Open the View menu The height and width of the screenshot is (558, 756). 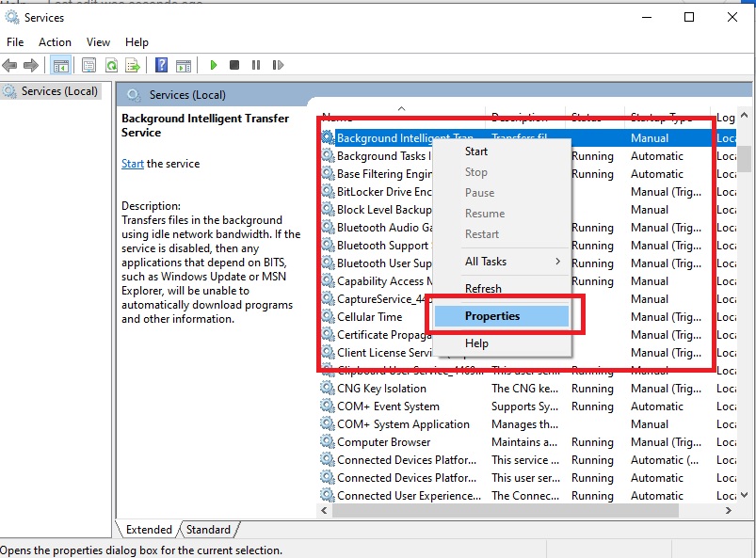point(98,42)
